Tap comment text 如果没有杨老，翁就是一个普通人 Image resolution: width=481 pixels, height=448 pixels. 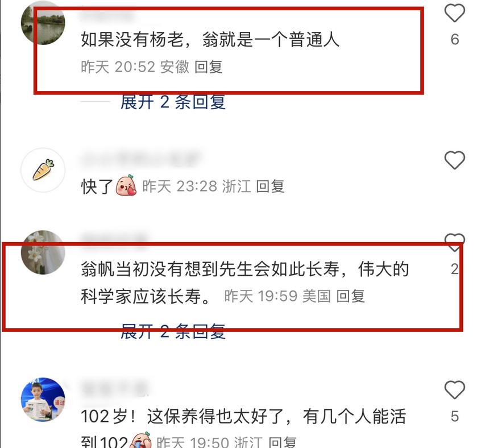tap(210, 40)
